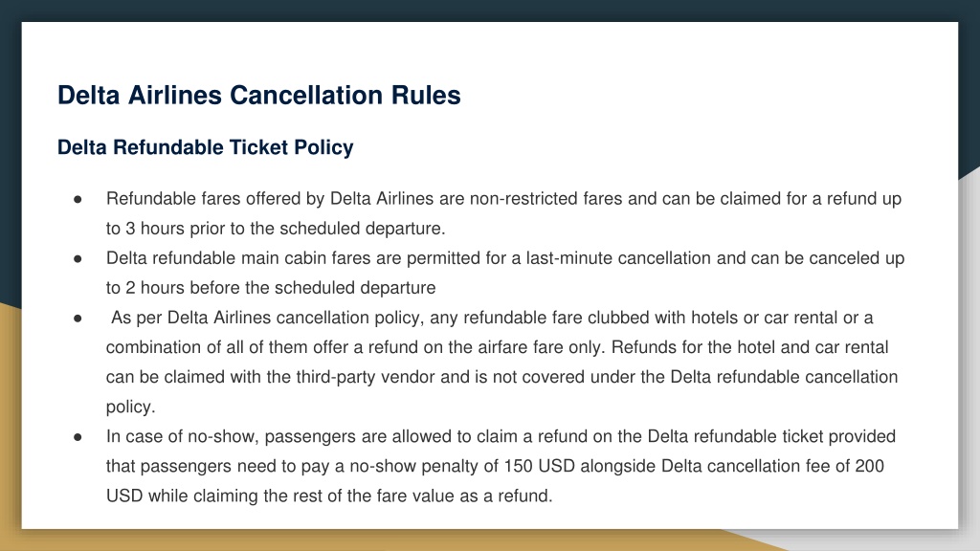Click the gold background corner of the slide
This screenshot has height=551, width=980.
tap(9, 437)
